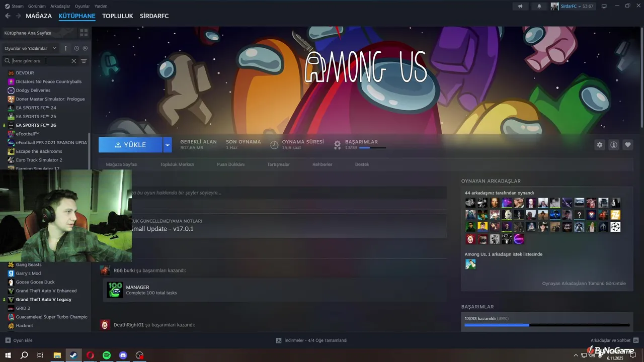The height and width of the screenshot is (362, 644).
Task: Open Task View on the taskbar
Action: pyautogui.click(x=40, y=355)
